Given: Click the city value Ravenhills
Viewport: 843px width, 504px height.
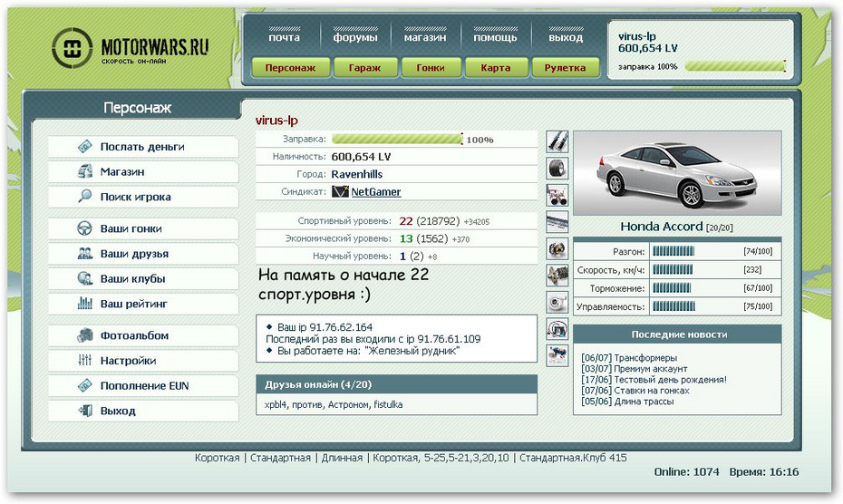Looking at the screenshot, I should tap(357, 174).
